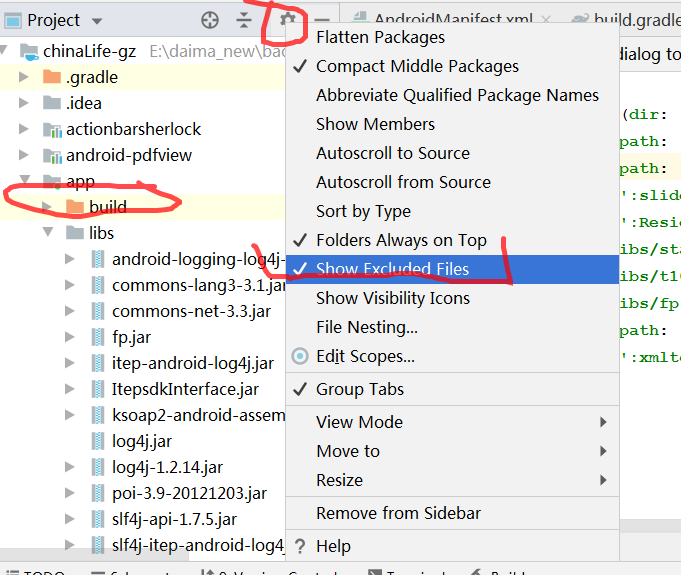Screen dimensions: 681x575
Task: Open the Move to submenu
Action: click(452, 451)
